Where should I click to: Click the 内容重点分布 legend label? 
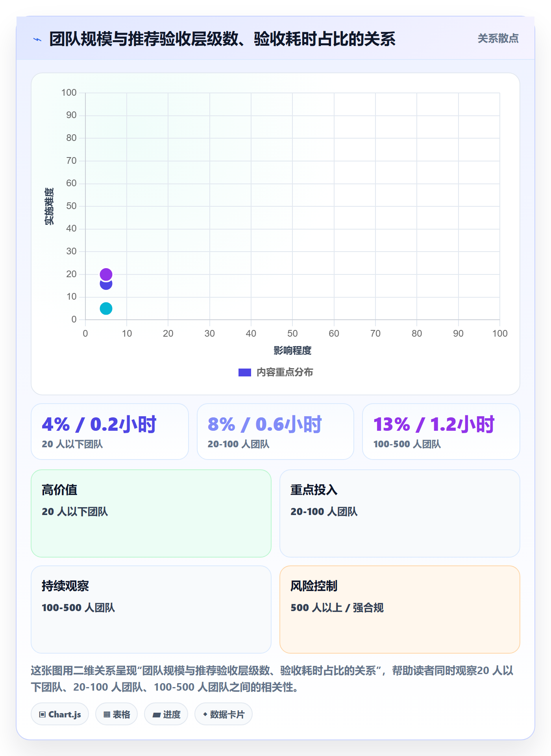click(x=285, y=372)
